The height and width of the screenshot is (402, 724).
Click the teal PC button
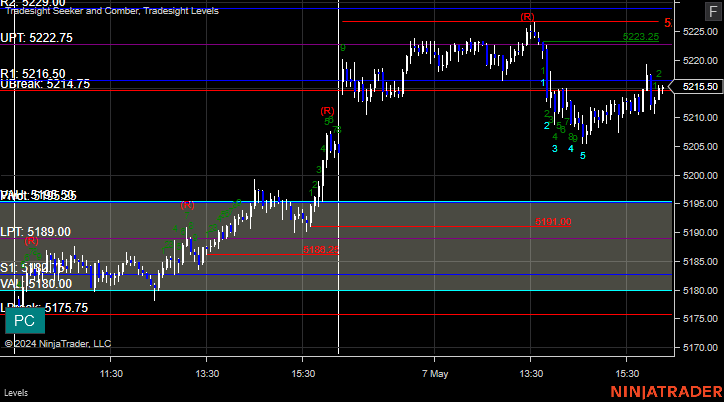25,321
